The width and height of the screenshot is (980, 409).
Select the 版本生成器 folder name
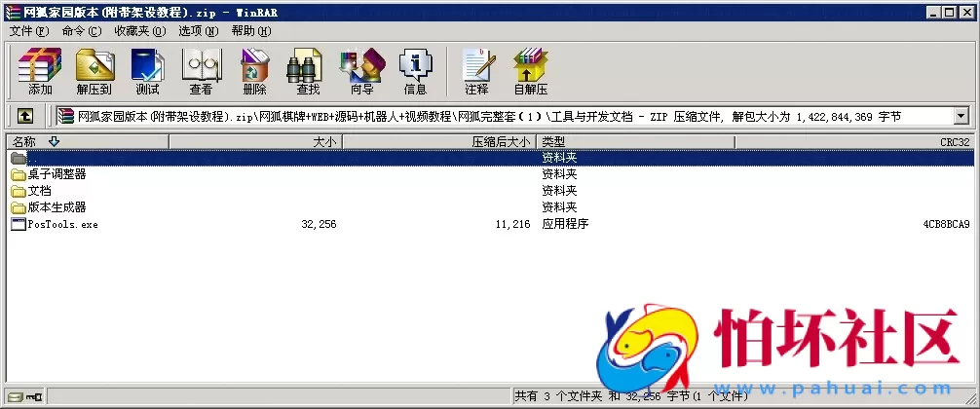point(57,206)
